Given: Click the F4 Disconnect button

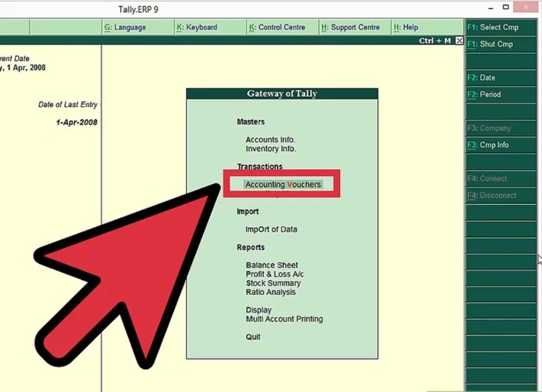Looking at the screenshot, I should click(500, 195).
